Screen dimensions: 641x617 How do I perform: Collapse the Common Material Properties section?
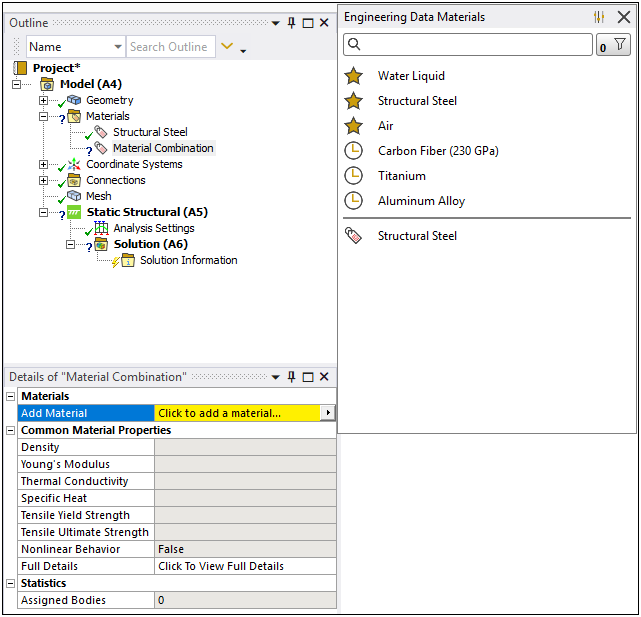tap(12, 431)
